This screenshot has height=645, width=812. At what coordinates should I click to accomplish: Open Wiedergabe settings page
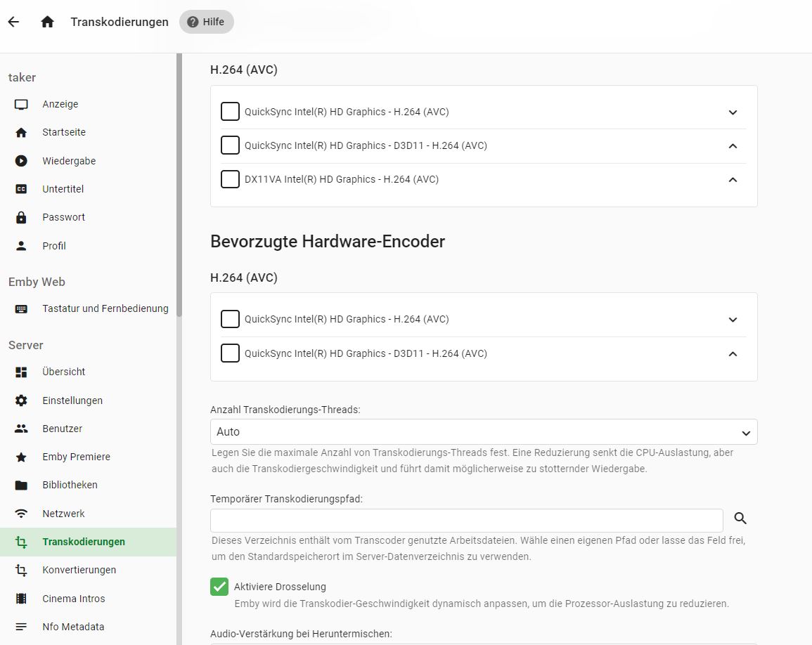pos(88,161)
